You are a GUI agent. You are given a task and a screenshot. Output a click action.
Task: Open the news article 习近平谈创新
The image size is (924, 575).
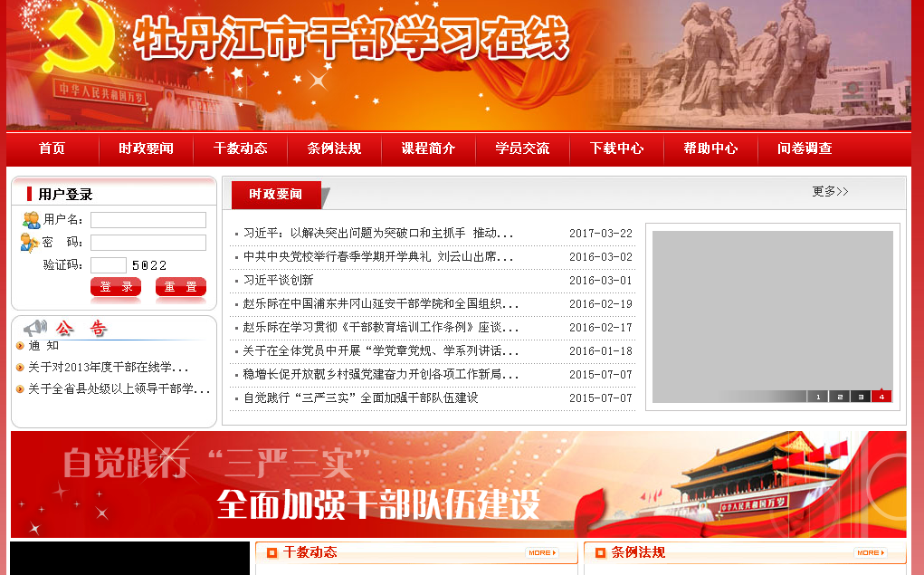(x=278, y=281)
